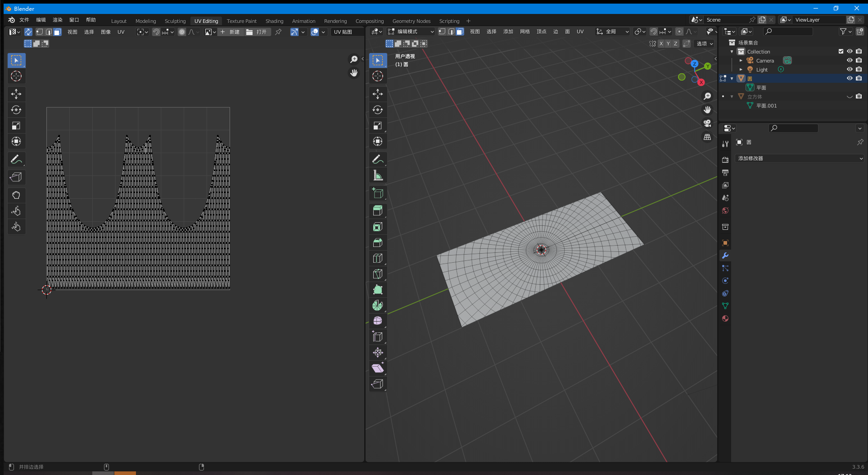
Task: Click the outliner search field
Action: (788, 31)
